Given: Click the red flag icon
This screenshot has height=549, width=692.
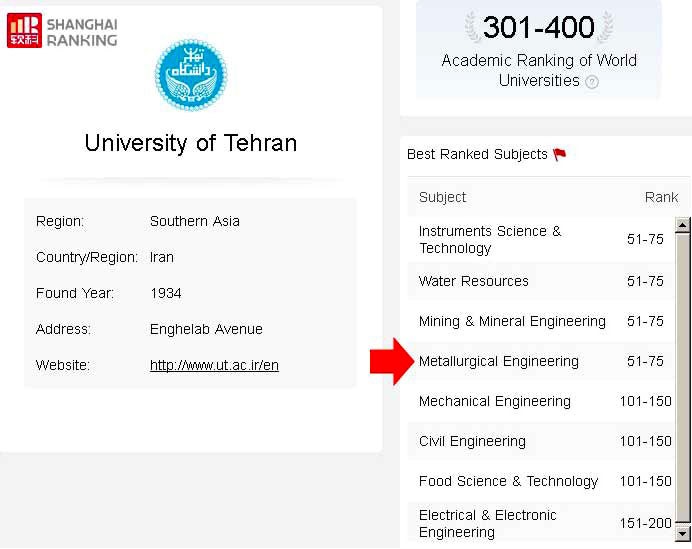Looking at the screenshot, I should (x=560, y=154).
